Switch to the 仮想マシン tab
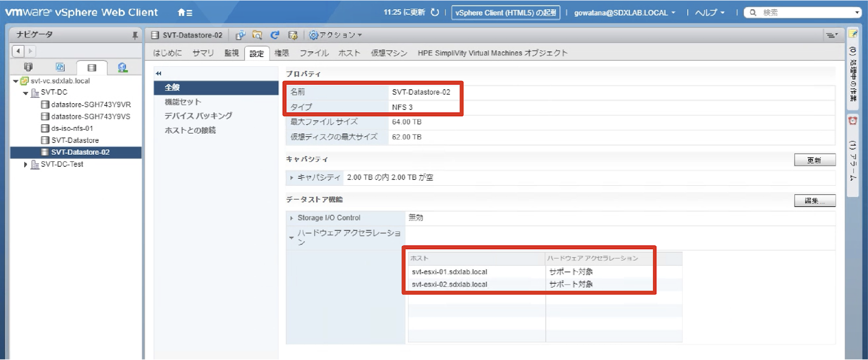 (389, 53)
